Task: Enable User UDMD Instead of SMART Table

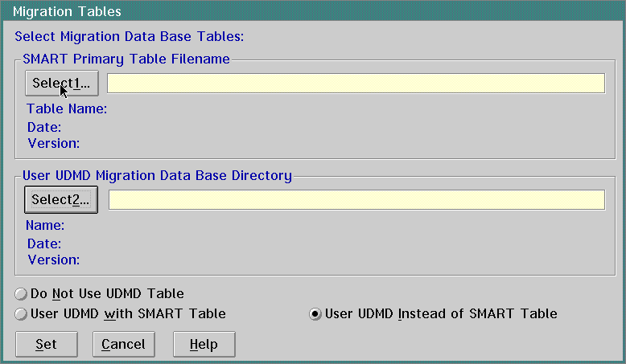Action: 316,314
